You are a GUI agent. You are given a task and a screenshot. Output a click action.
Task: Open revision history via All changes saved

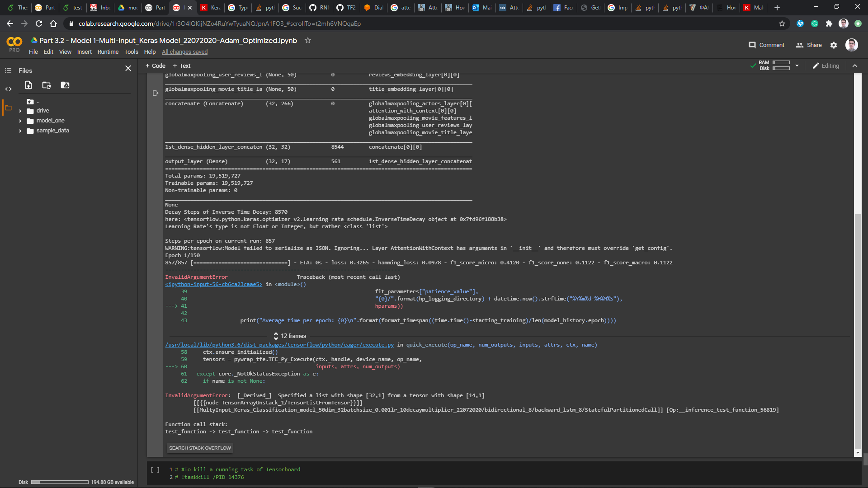coord(184,52)
